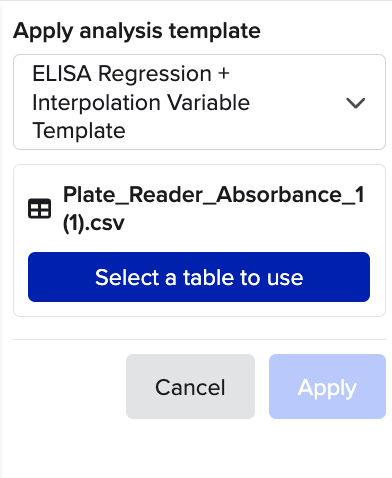Click the down-arrow icon next to the template name

coord(356,103)
